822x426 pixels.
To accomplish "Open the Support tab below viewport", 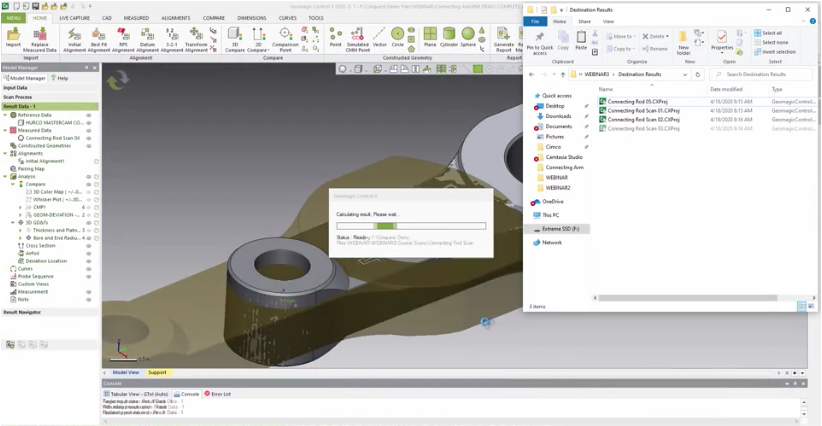I will coord(157,372).
